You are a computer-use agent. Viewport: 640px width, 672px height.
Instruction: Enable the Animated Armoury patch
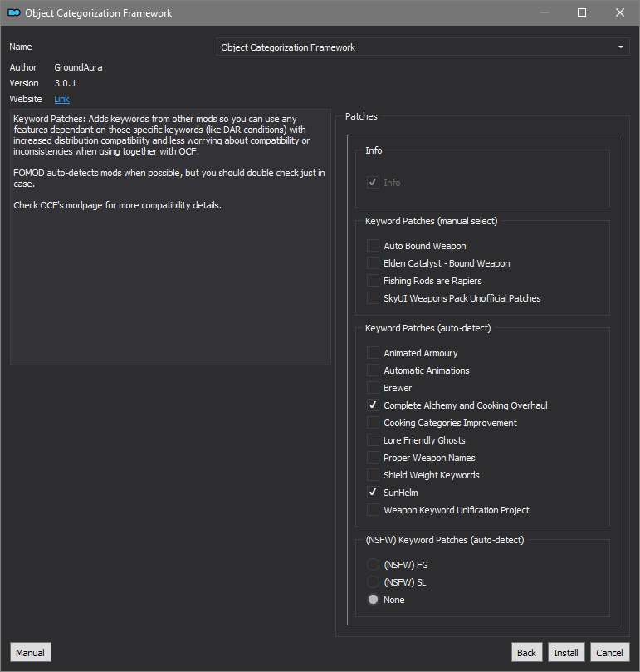(373, 353)
